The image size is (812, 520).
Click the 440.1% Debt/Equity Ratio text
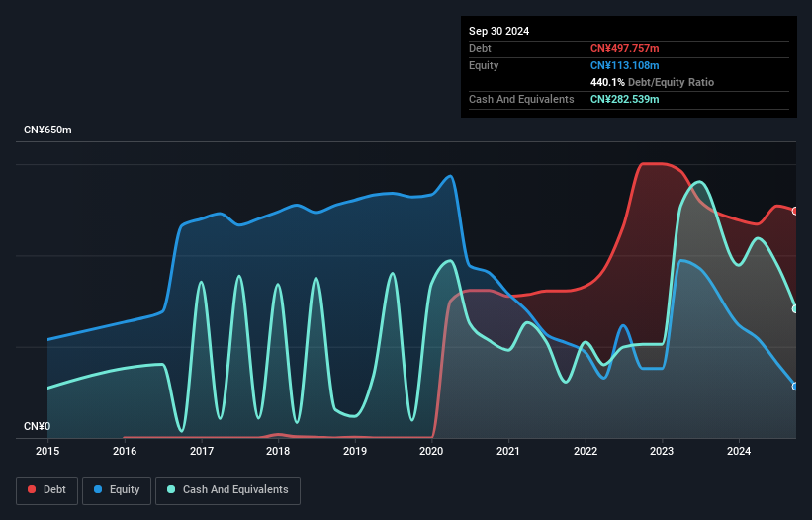(x=652, y=82)
